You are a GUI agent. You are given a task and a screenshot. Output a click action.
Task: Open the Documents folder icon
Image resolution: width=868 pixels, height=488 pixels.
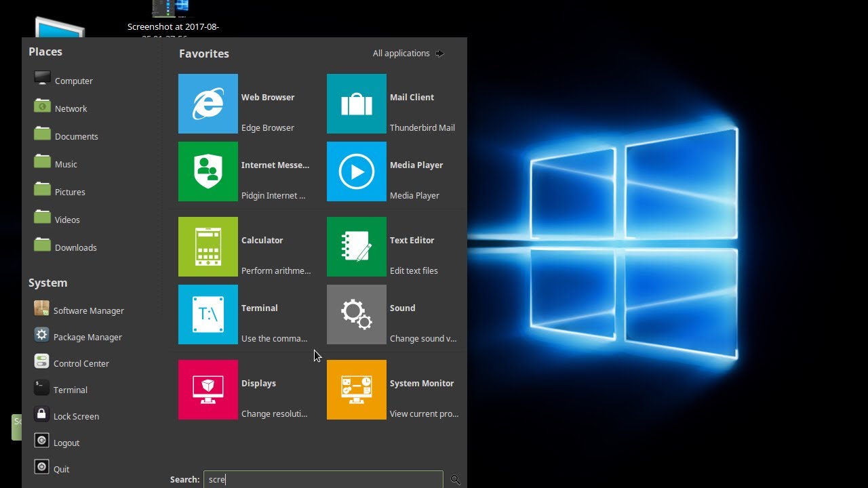42,134
